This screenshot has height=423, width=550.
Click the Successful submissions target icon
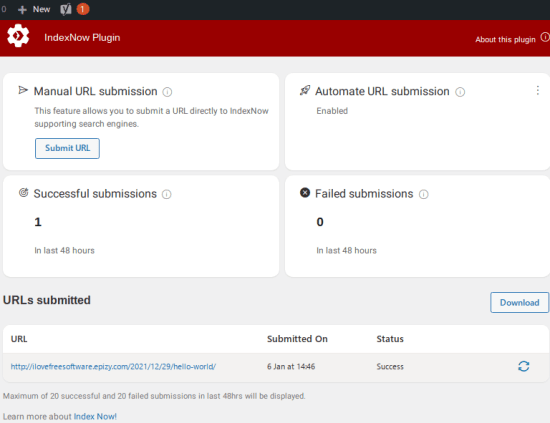coord(23,193)
